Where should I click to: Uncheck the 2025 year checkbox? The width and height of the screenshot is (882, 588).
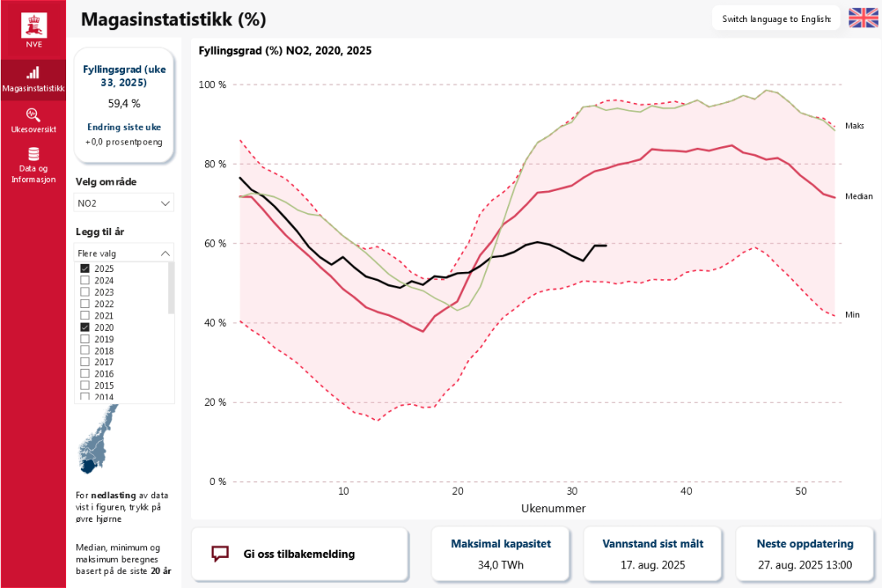tap(85, 269)
